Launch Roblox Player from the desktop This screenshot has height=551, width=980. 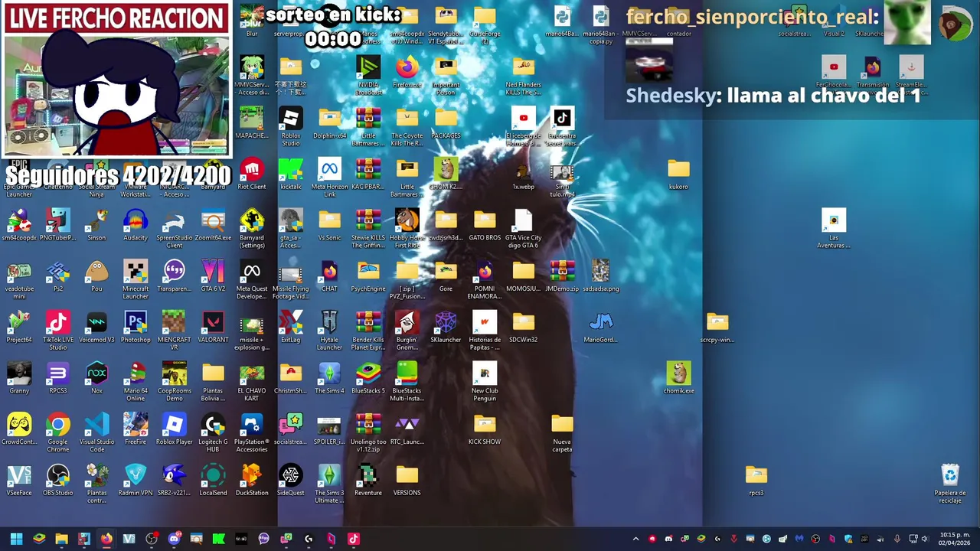click(175, 429)
